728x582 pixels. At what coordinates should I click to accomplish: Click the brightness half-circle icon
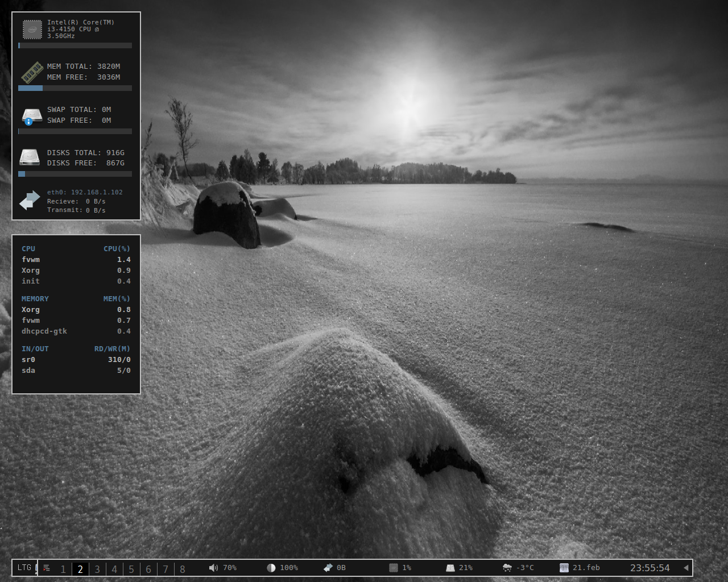(271, 568)
